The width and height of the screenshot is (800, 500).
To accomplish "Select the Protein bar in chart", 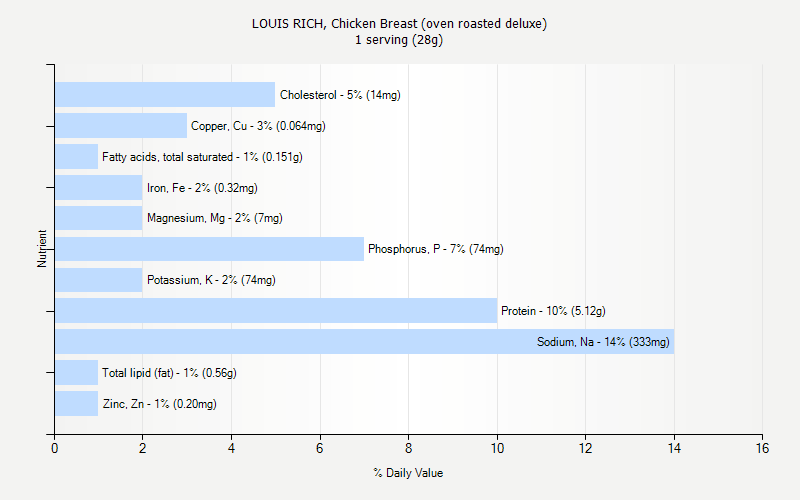I will (x=276, y=311).
